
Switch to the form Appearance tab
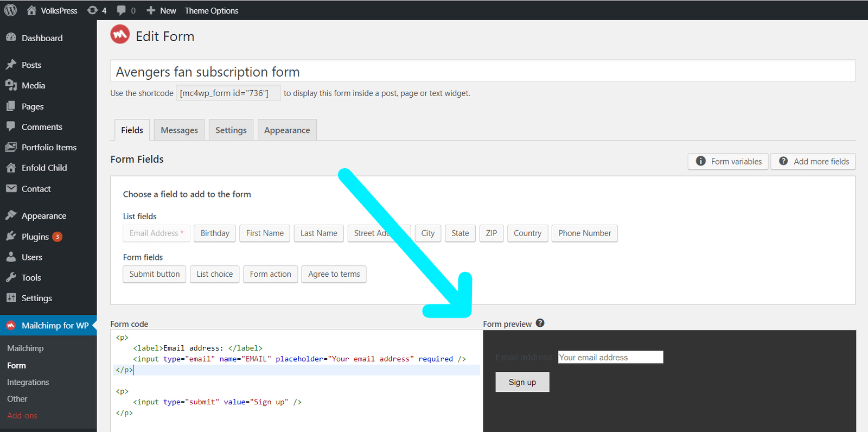coord(287,130)
